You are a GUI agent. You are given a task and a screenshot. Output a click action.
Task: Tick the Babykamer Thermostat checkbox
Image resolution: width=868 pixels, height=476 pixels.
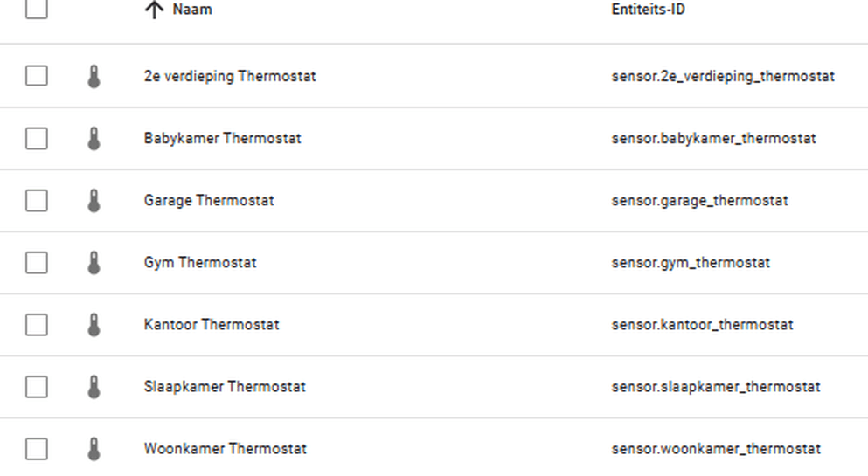[x=36, y=139]
